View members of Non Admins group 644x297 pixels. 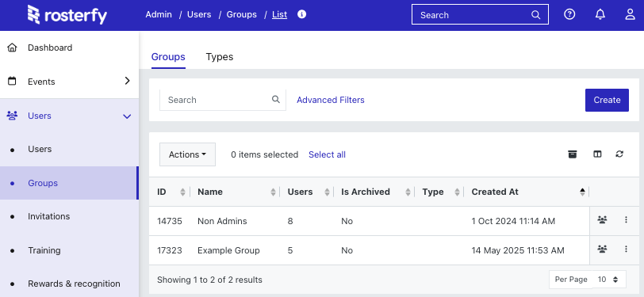[x=602, y=220]
